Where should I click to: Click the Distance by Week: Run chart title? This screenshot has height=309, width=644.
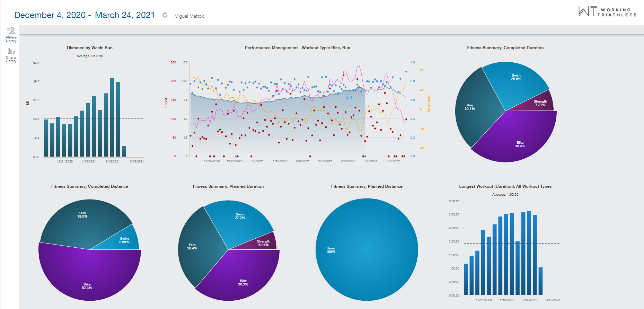(x=90, y=48)
